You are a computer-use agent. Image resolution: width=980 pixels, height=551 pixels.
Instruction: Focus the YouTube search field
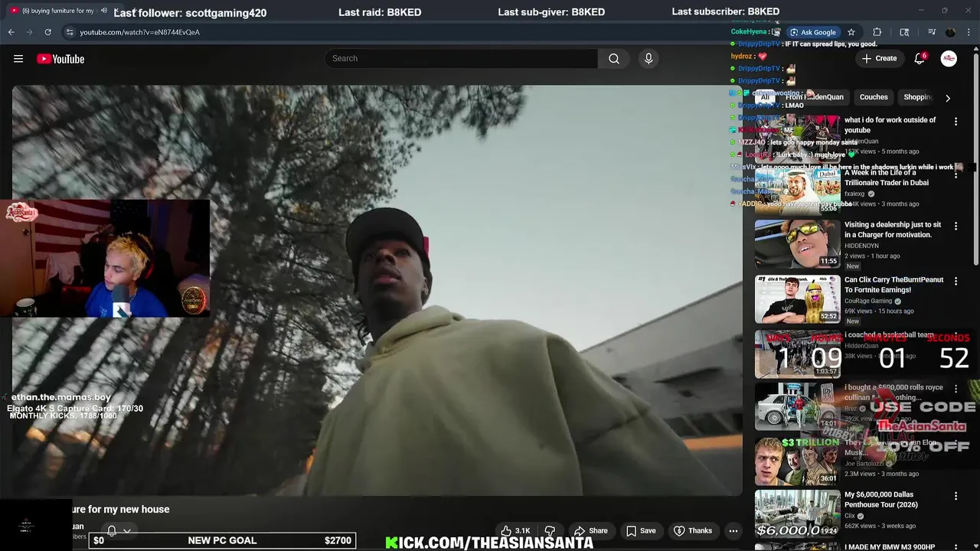[462, 59]
